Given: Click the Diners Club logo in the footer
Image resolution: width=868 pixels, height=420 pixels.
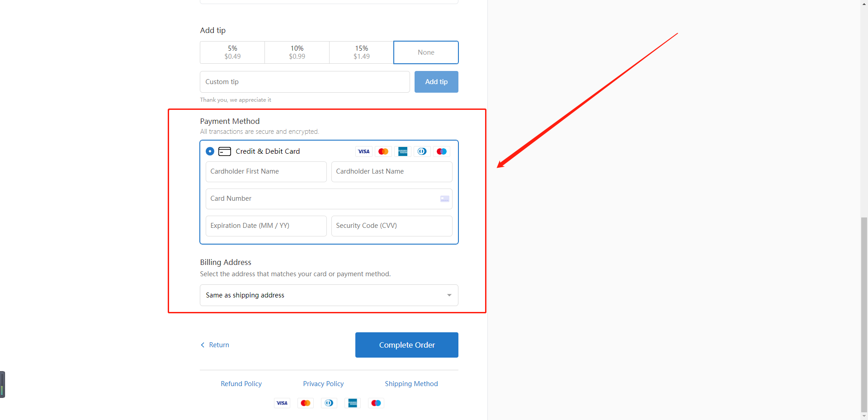Looking at the screenshot, I should (329, 403).
